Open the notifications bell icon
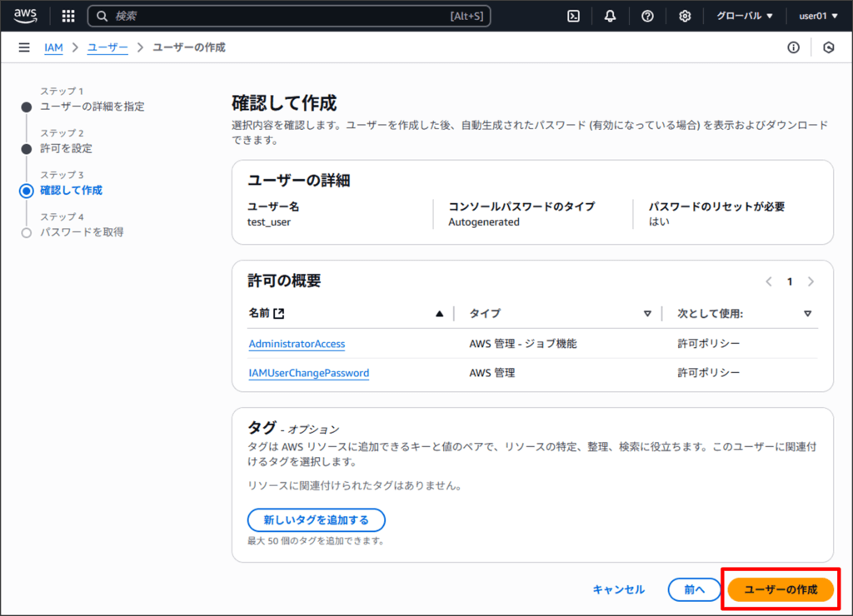This screenshot has height=616, width=853. pyautogui.click(x=611, y=16)
